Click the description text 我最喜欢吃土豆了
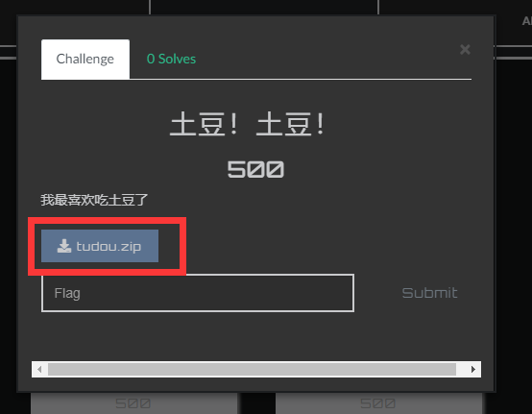Image resolution: width=532 pixels, height=414 pixels. (94, 200)
